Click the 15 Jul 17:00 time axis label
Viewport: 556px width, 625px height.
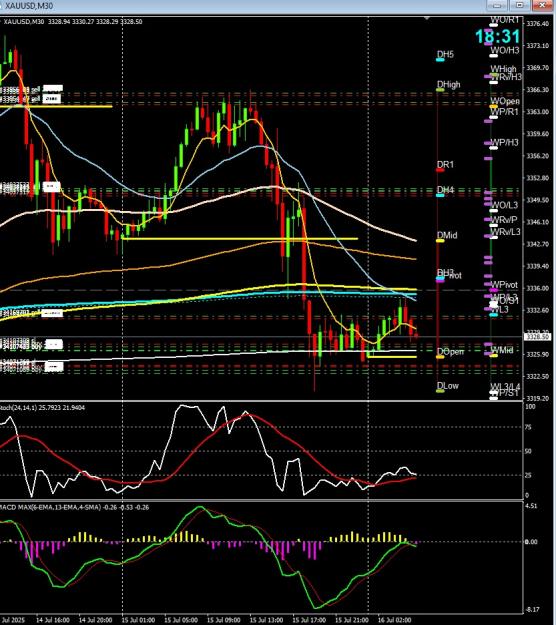point(309,620)
